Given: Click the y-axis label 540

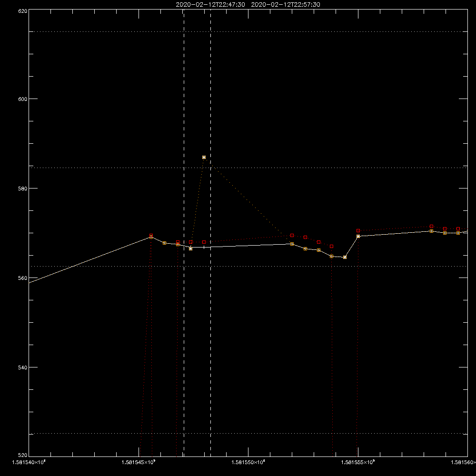Looking at the screenshot, I should tap(23, 367).
